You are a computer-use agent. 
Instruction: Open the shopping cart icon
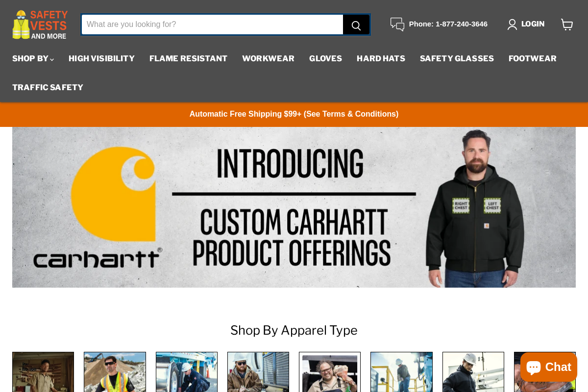(567, 24)
